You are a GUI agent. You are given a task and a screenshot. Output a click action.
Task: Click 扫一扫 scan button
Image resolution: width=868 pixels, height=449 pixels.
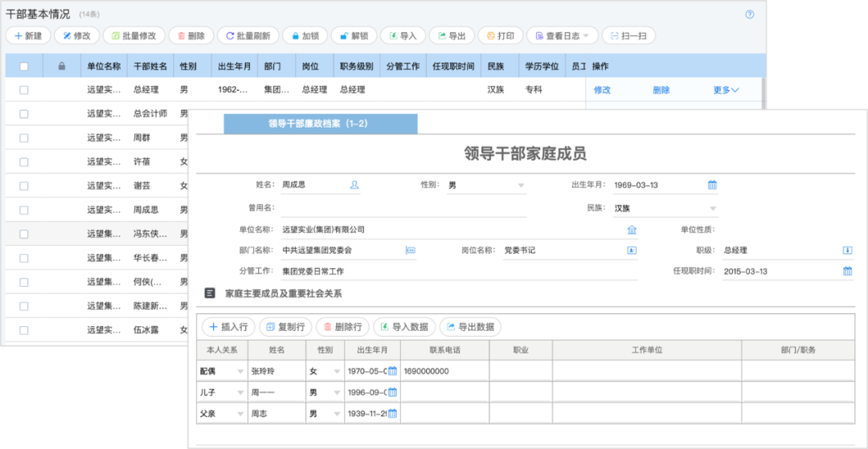coord(628,35)
